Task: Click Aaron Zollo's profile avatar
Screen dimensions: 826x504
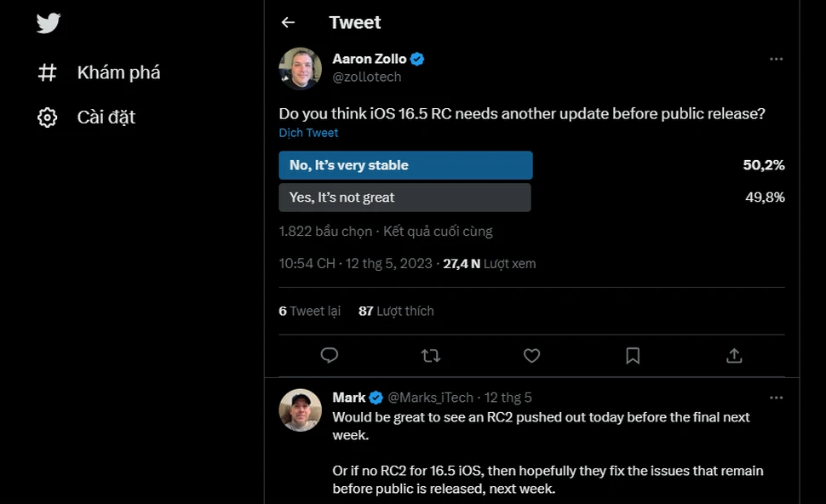Action: [x=299, y=67]
